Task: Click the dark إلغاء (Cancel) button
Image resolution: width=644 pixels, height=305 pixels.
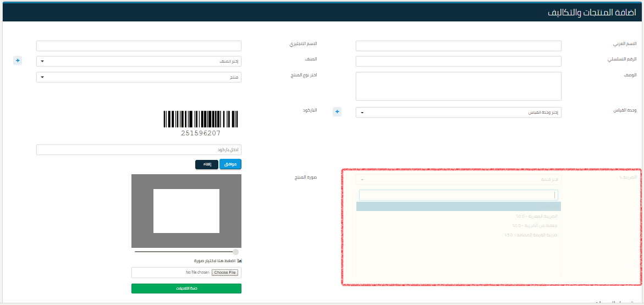Action: pyautogui.click(x=207, y=164)
